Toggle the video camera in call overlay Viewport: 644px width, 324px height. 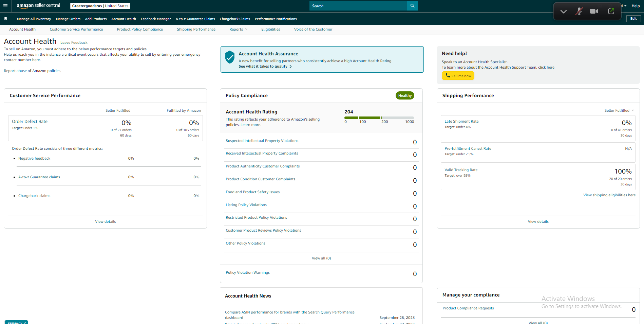click(x=594, y=11)
